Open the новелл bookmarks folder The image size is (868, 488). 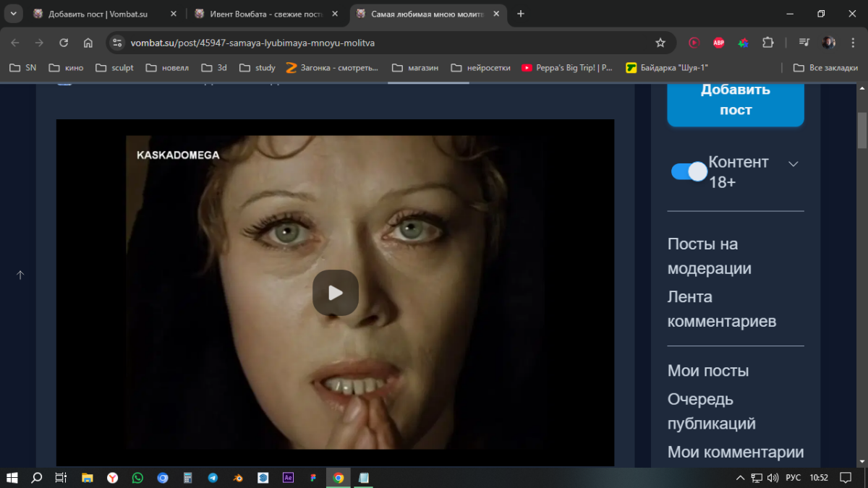167,68
